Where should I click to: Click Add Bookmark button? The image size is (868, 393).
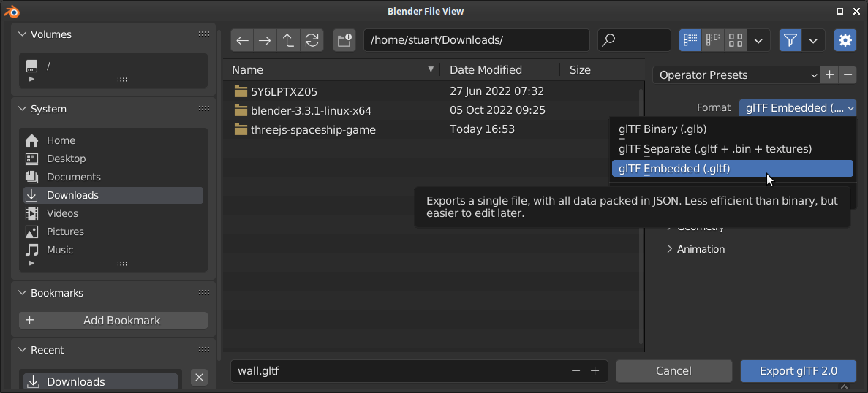coord(113,320)
